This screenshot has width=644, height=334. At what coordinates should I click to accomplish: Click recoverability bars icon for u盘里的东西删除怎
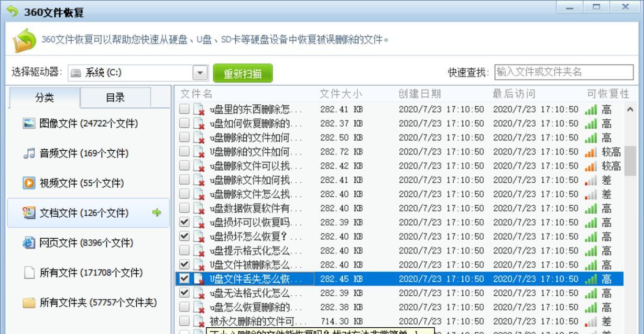click(x=590, y=110)
